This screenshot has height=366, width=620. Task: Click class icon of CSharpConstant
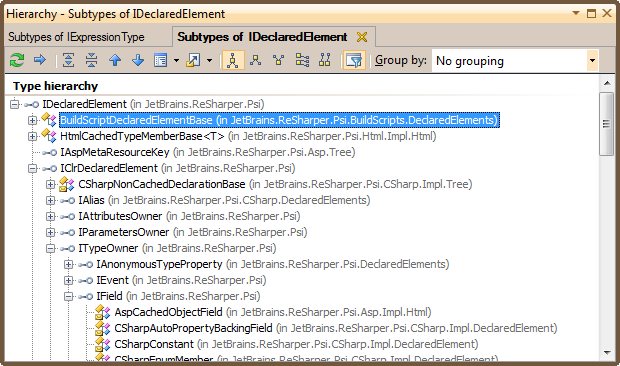coord(103,344)
